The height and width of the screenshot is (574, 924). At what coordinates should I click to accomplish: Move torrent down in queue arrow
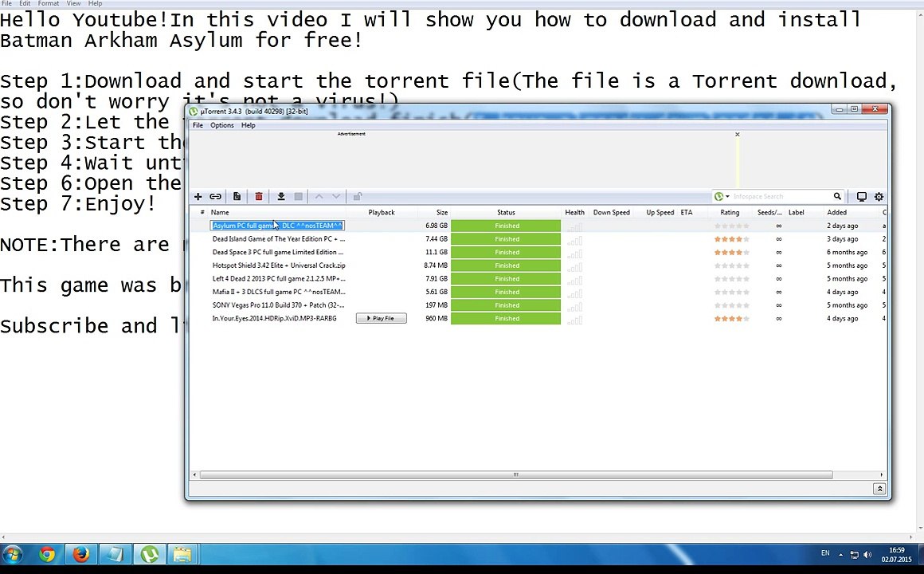click(x=336, y=196)
